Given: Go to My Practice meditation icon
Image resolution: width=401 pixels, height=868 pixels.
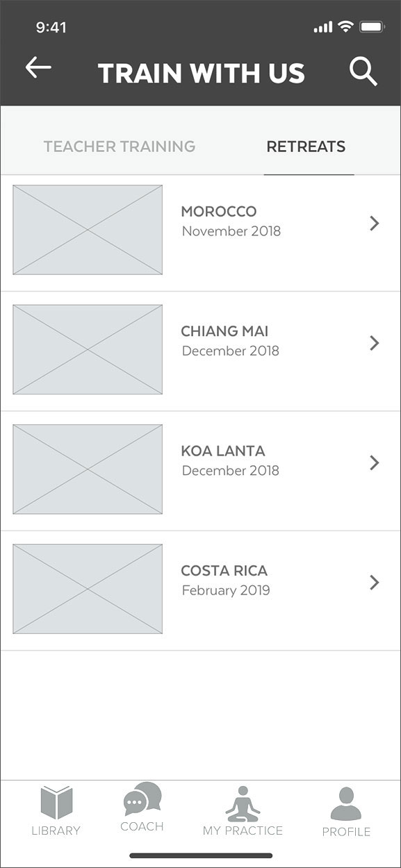Looking at the screenshot, I should (243, 803).
